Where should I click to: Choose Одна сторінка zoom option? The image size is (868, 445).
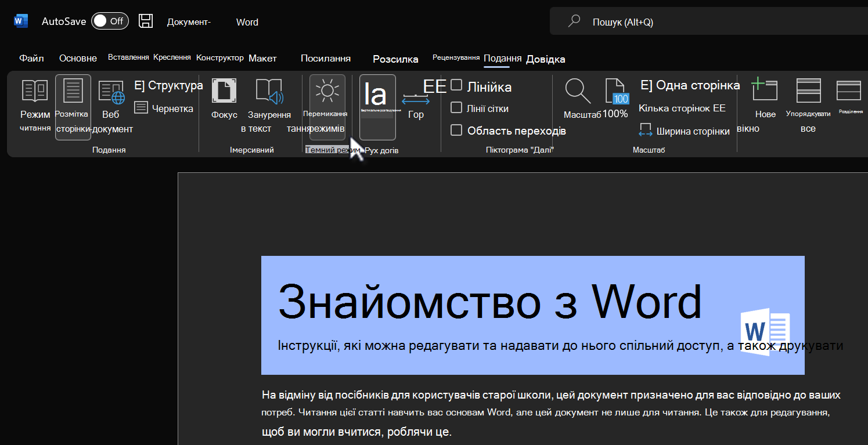click(x=690, y=86)
